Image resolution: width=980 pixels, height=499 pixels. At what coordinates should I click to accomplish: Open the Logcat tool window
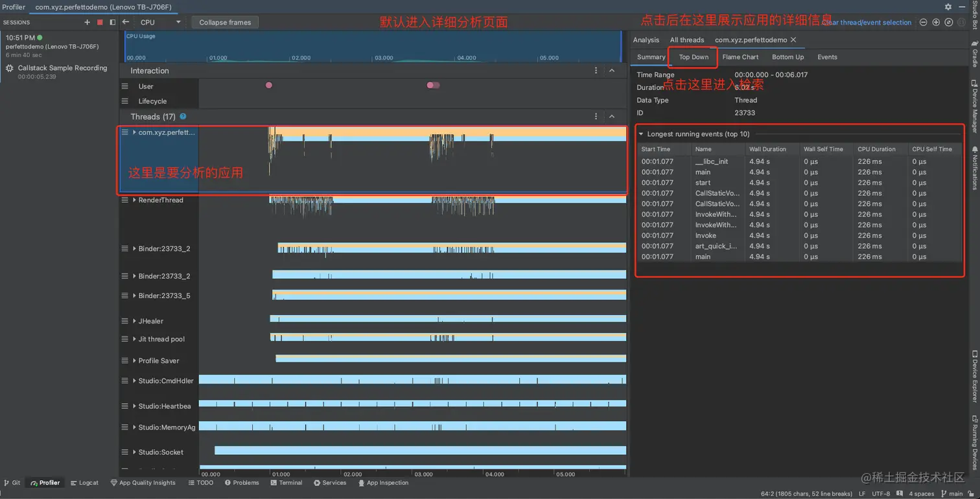(x=85, y=483)
